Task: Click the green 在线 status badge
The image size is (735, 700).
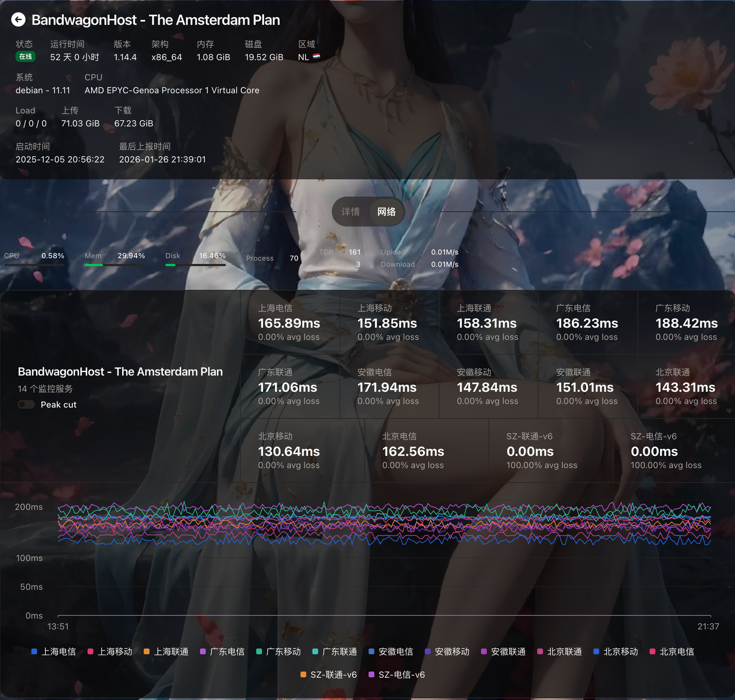Action: 25,56
